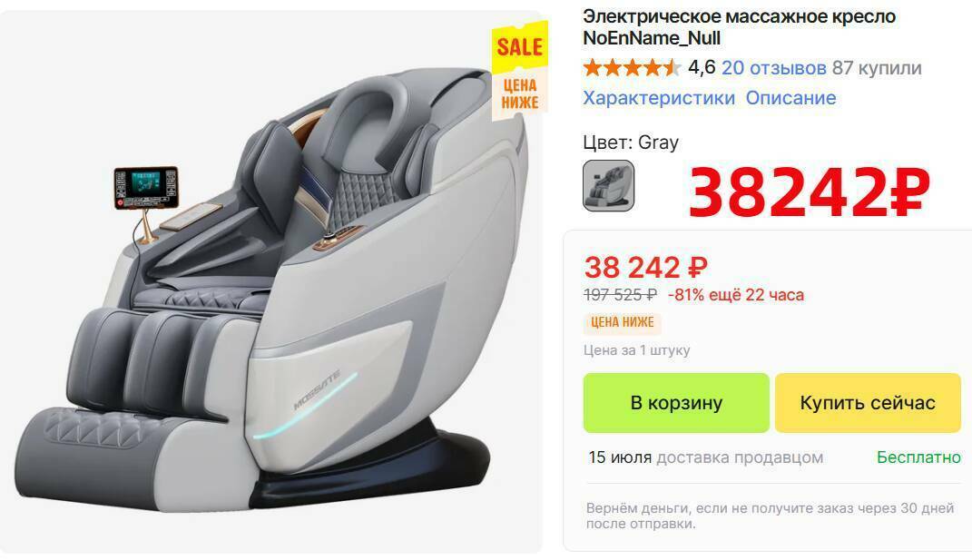Click the SALE badge on product image
The width and height of the screenshot is (972, 560).
point(520,46)
